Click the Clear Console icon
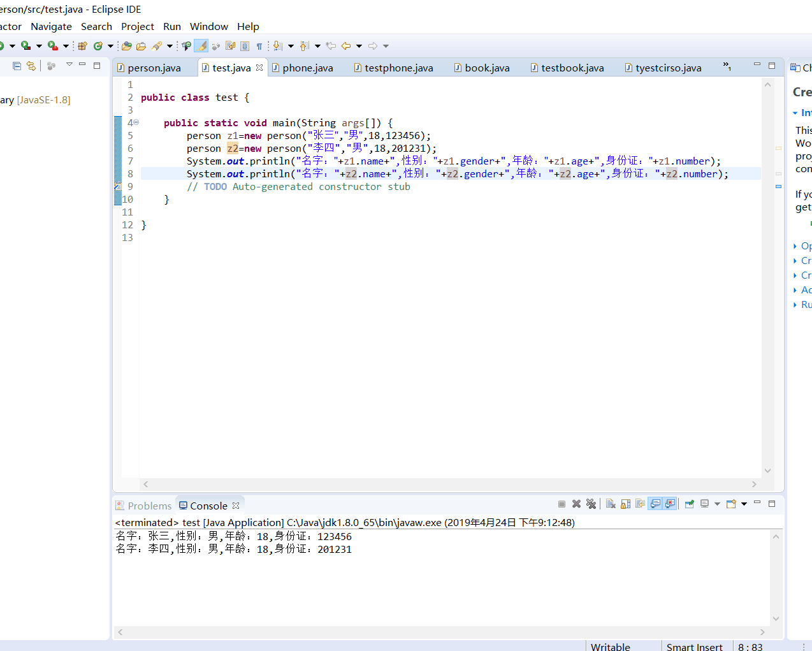Image resolution: width=812 pixels, height=651 pixels. click(611, 504)
